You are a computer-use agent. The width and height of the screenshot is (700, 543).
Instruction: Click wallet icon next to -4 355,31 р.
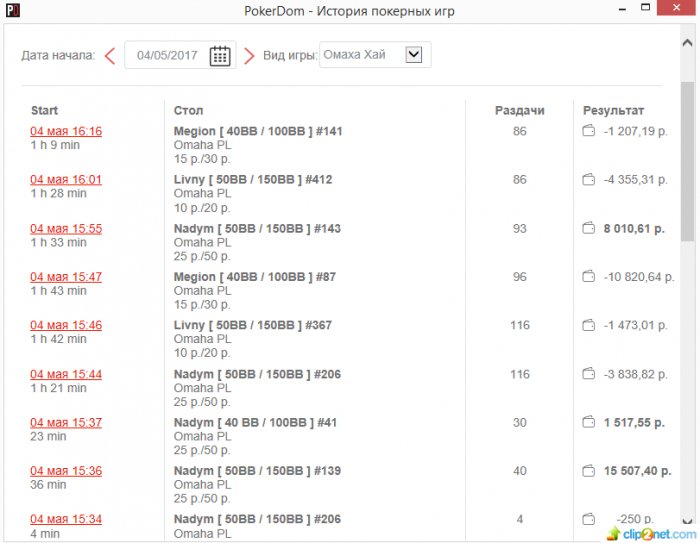coord(589,180)
